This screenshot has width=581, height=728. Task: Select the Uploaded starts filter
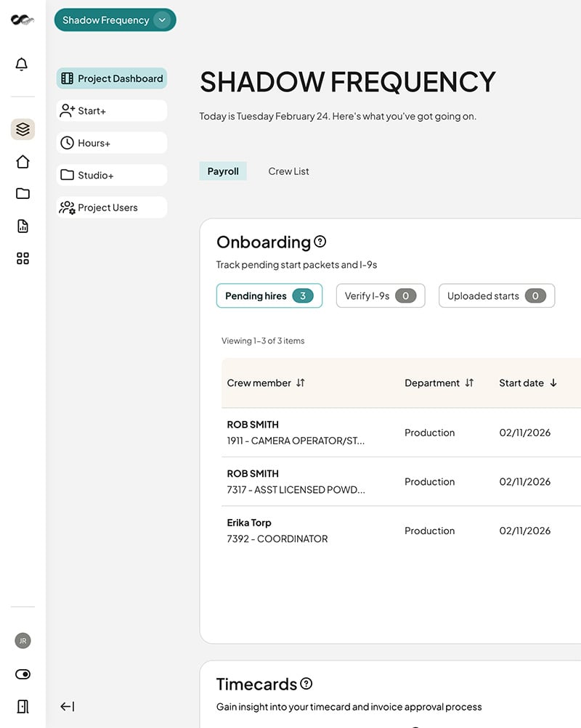click(497, 295)
